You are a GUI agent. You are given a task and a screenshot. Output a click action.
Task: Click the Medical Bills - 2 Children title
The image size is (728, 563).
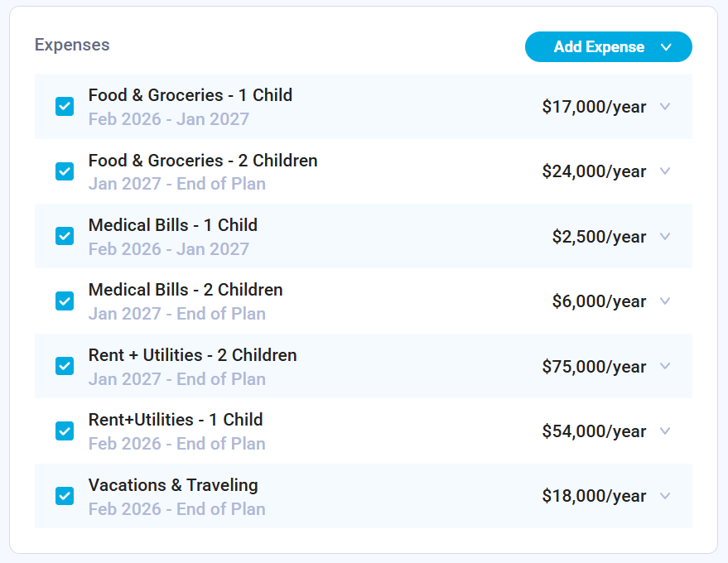[x=186, y=291]
